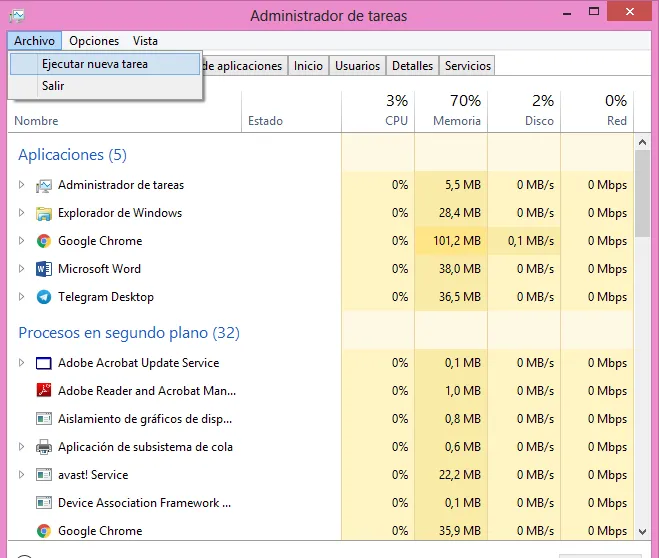659x558 pixels.
Task: Click the Google Chrome icon under Aplicaciones
Action: pyautogui.click(x=44, y=241)
